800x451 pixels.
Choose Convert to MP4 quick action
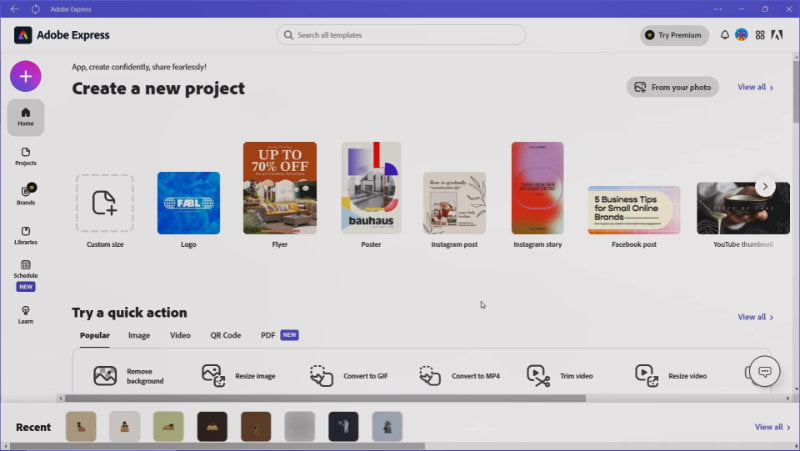pos(459,376)
